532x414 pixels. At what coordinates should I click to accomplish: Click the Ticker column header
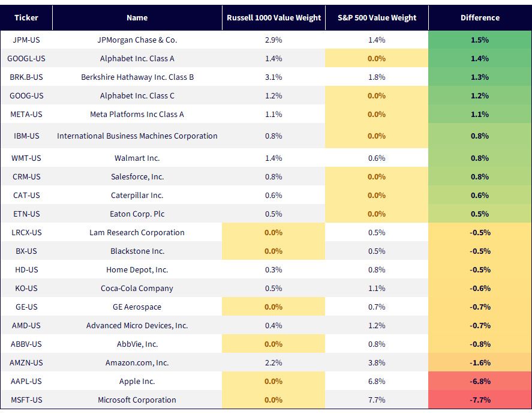click(26, 17)
